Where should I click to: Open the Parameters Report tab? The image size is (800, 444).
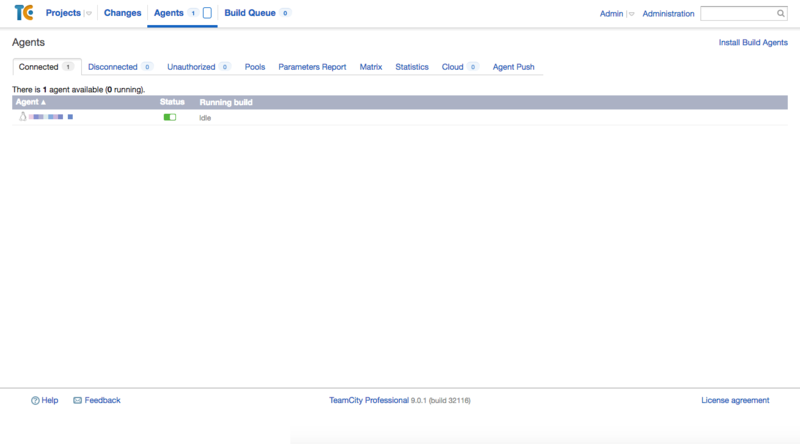click(312, 67)
